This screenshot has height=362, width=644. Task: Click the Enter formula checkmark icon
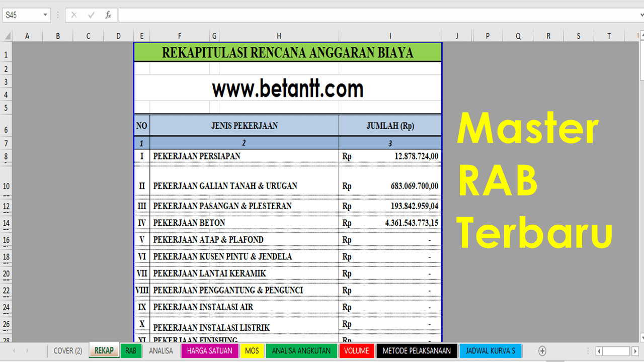91,15
